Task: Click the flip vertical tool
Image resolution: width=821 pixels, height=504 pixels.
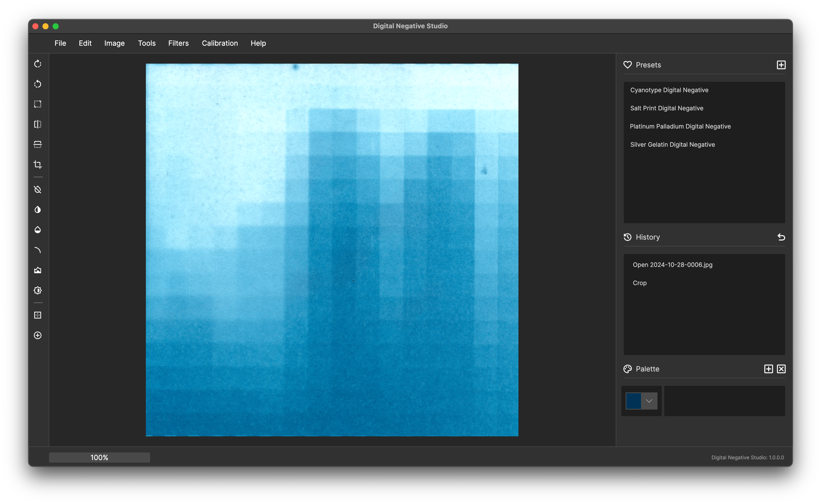Action: [38, 144]
